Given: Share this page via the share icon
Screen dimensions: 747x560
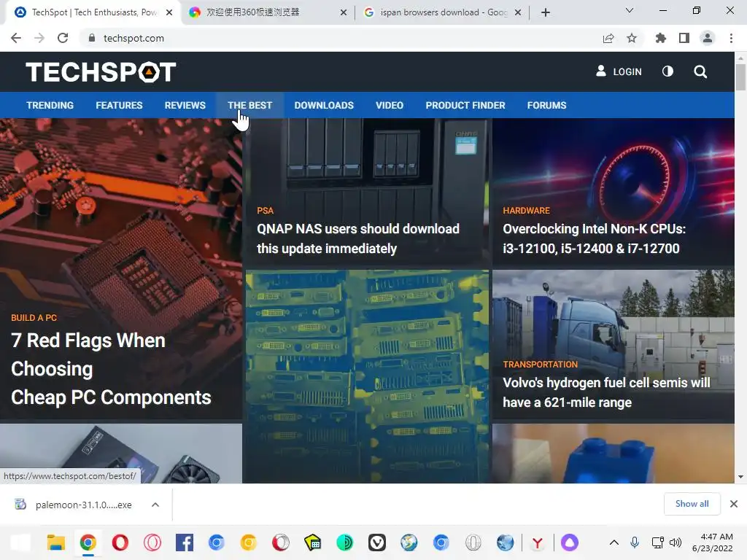Looking at the screenshot, I should 608,38.
